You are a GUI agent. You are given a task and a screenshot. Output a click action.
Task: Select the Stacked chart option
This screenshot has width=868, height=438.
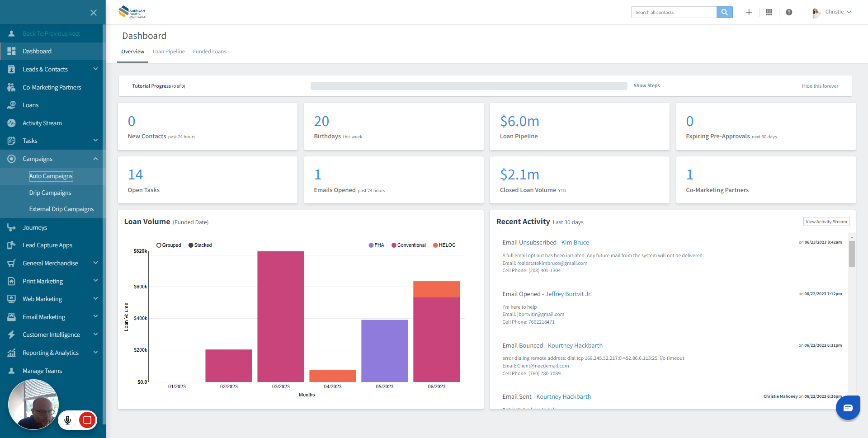[200, 245]
